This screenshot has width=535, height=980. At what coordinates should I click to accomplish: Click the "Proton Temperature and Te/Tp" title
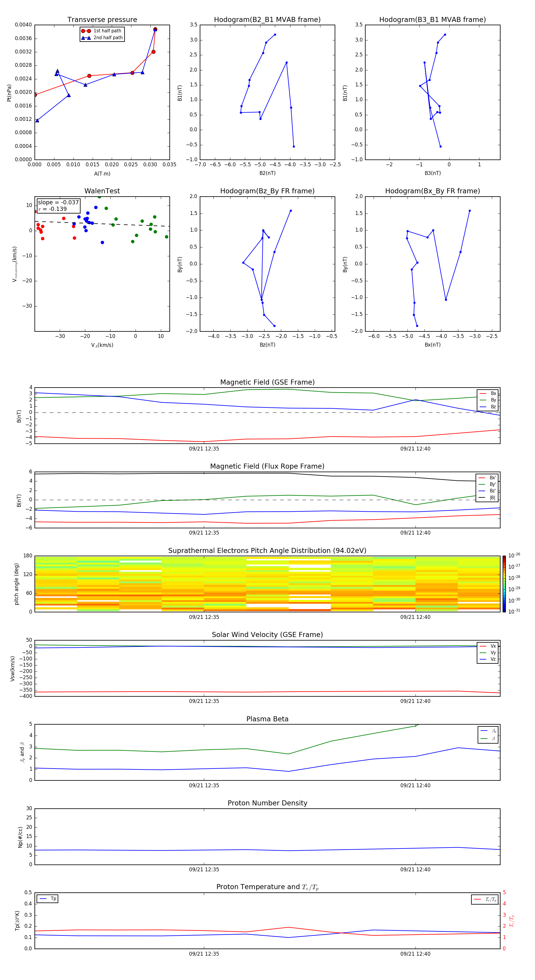click(x=267, y=887)
